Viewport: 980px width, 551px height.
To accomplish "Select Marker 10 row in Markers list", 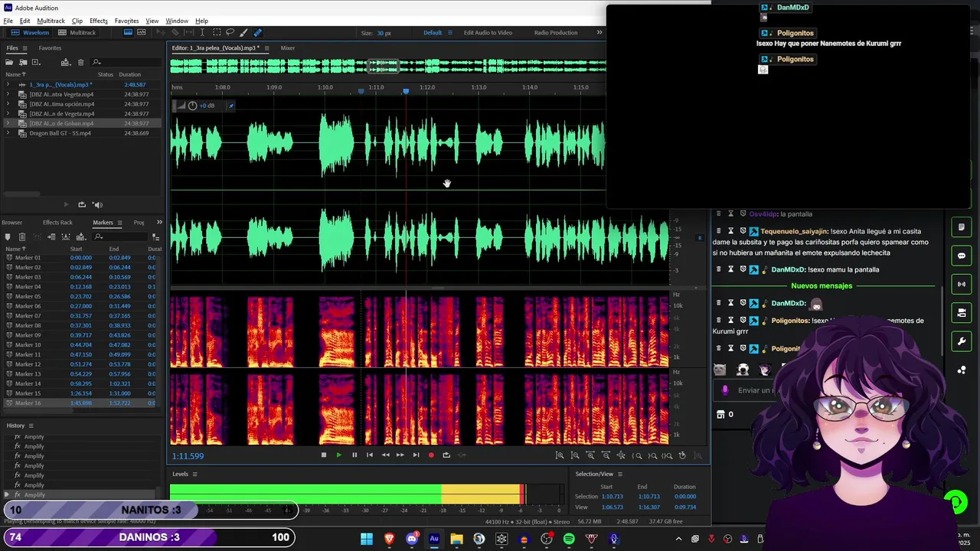I will click(82, 345).
